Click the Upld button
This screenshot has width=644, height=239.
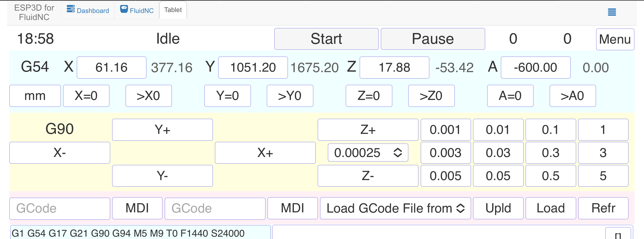coord(498,208)
